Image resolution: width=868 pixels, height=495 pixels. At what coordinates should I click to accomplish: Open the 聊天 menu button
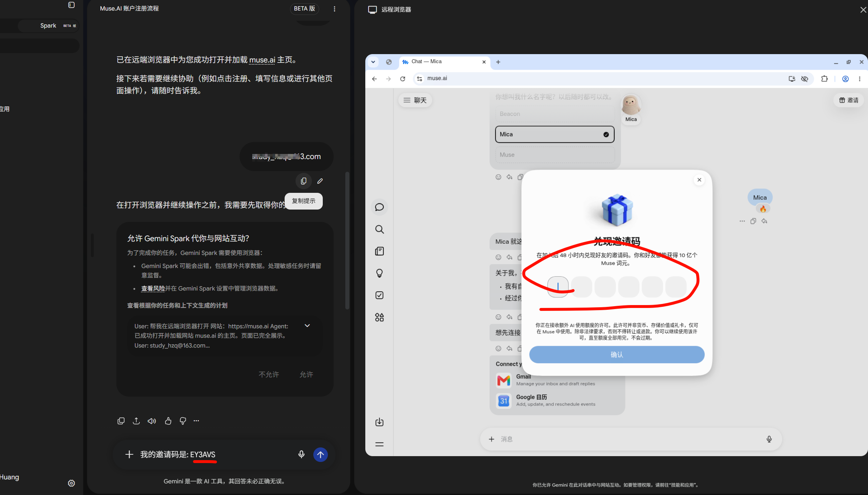pos(415,100)
